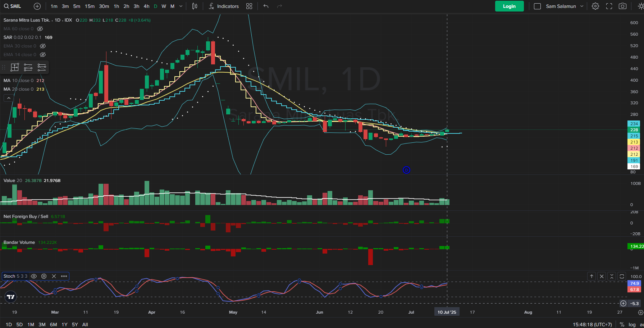This screenshot has width=644, height=328.
Task: Select the 1h timeframe
Action: click(116, 6)
